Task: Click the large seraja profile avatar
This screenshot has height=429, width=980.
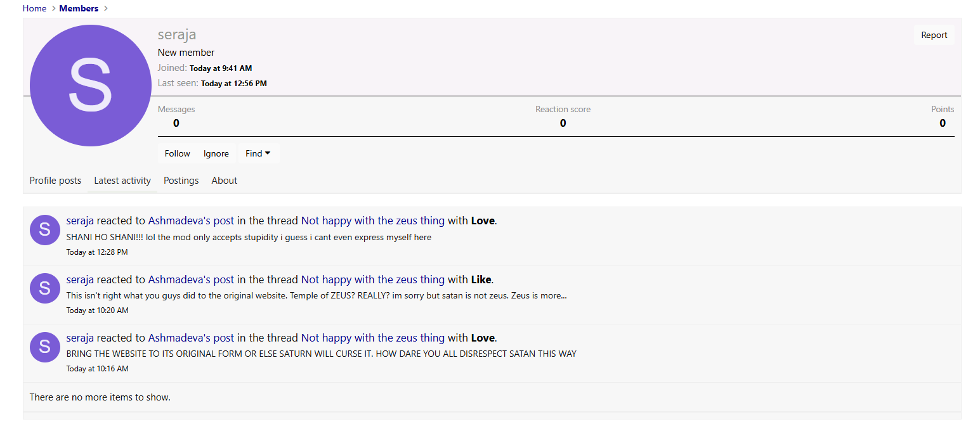Action: click(x=90, y=86)
